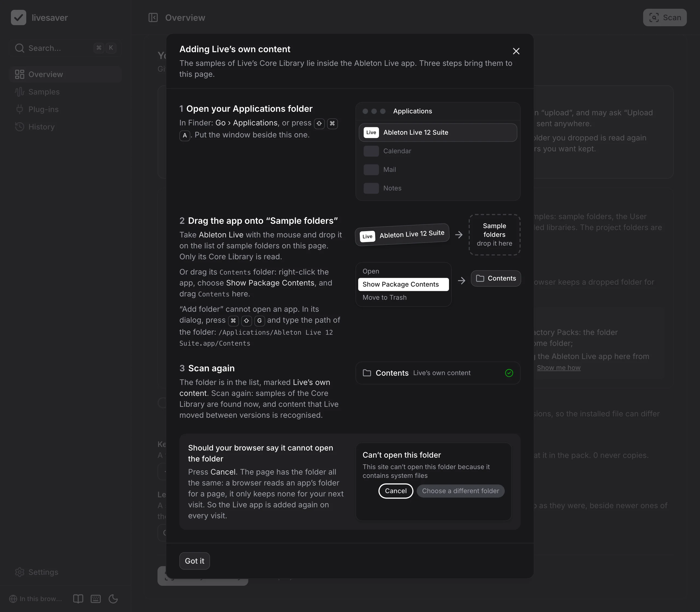Choose Show Package Contents in the menu
The image size is (700, 612).
tap(403, 284)
